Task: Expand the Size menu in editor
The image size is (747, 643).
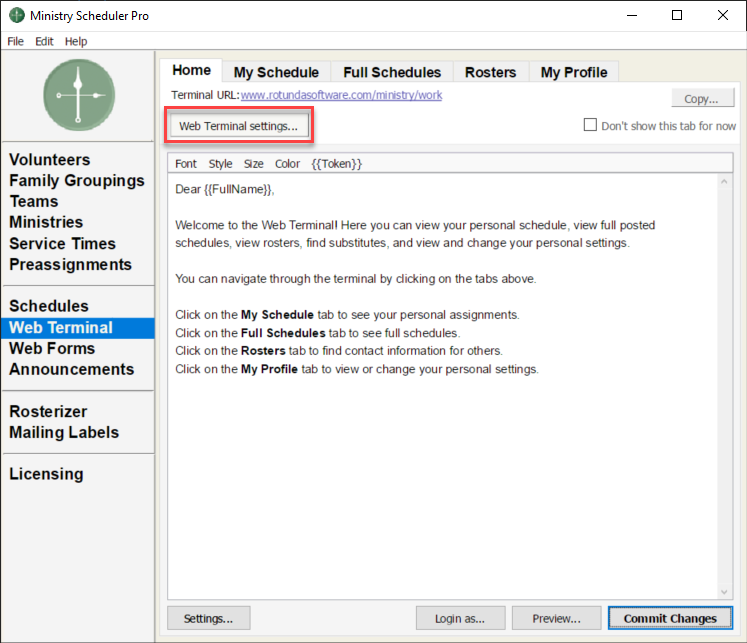Action: tap(254, 164)
